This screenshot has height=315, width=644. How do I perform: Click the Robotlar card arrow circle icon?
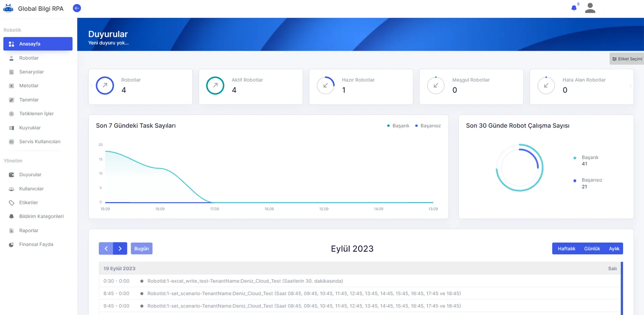point(105,85)
